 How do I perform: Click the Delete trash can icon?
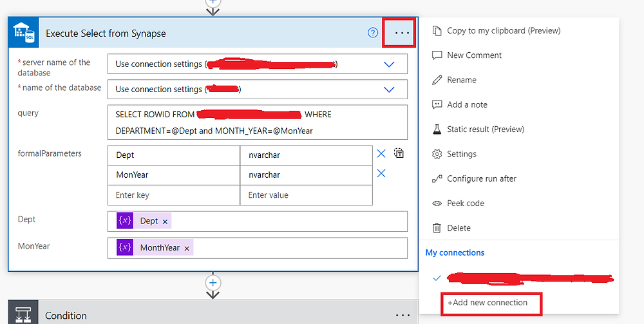click(437, 228)
